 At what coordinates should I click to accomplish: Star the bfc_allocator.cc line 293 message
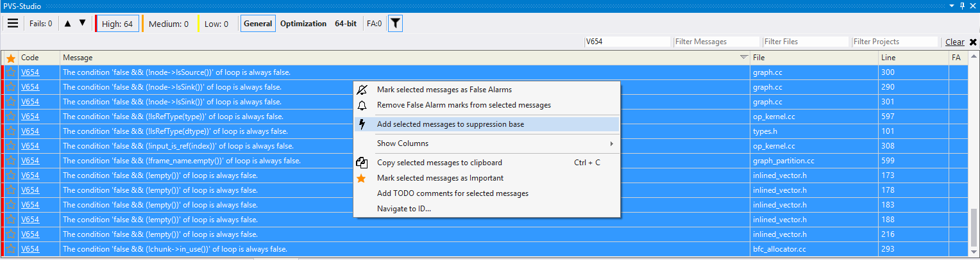coord(10,249)
